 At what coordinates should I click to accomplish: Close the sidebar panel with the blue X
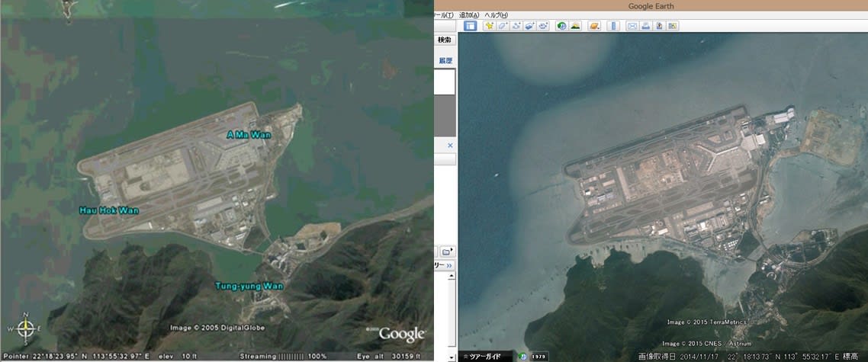(x=450, y=146)
